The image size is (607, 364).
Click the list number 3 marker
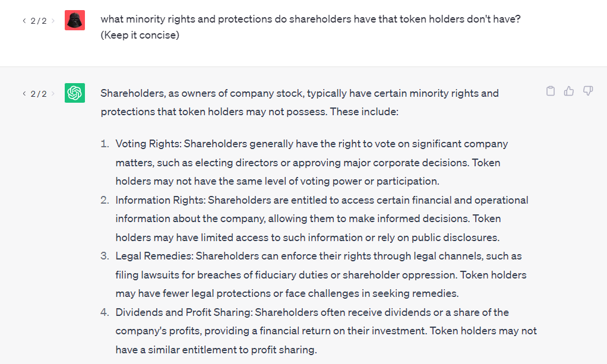pyautogui.click(x=105, y=256)
